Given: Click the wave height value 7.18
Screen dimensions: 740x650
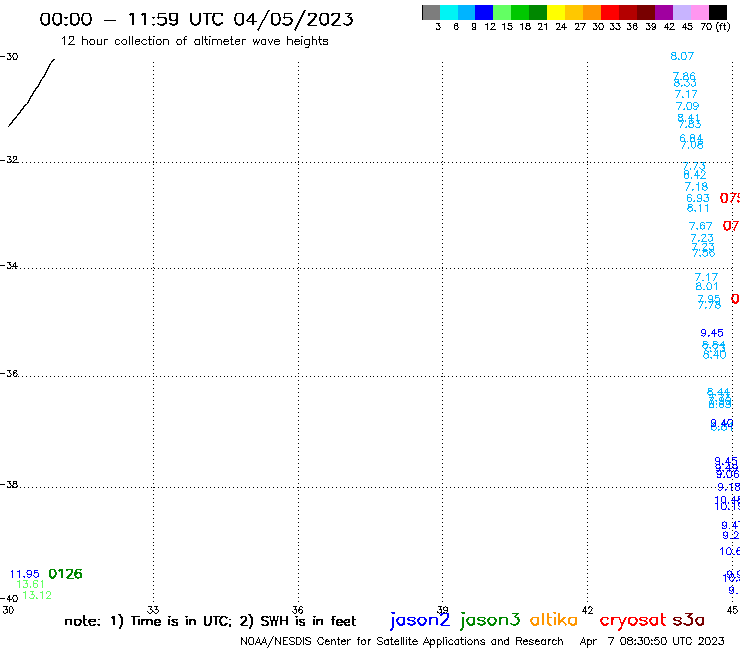Looking at the screenshot, I should pos(696,187).
